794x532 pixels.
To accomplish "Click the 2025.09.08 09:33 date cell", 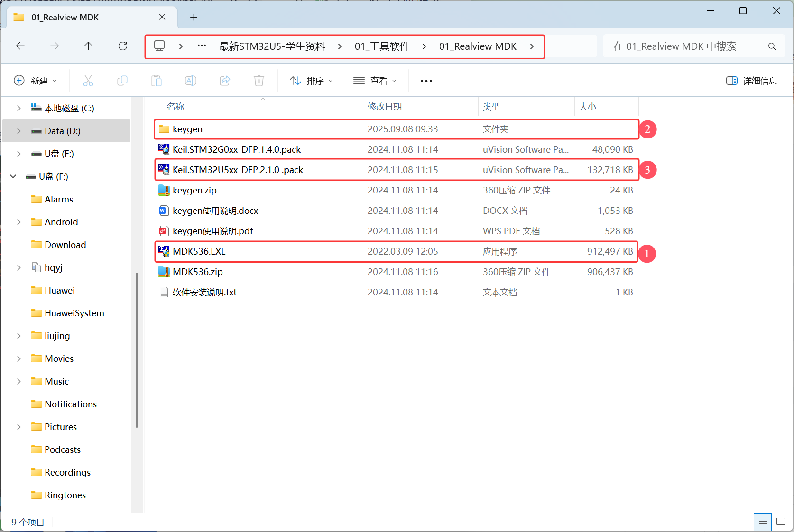I will pyautogui.click(x=403, y=129).
